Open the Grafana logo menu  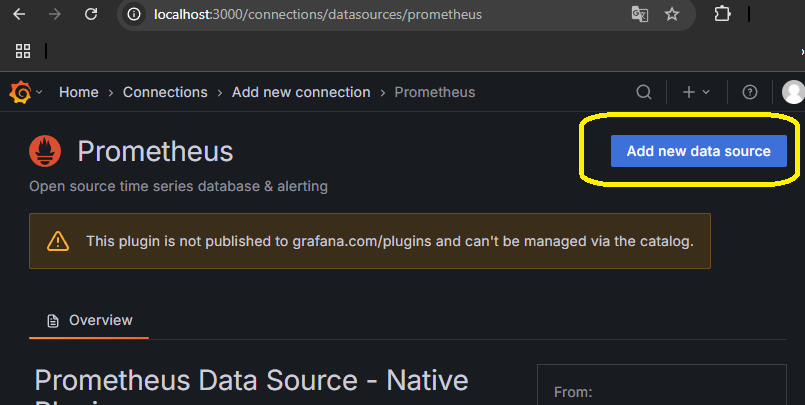pyautogui.click(x=20, y=92)
